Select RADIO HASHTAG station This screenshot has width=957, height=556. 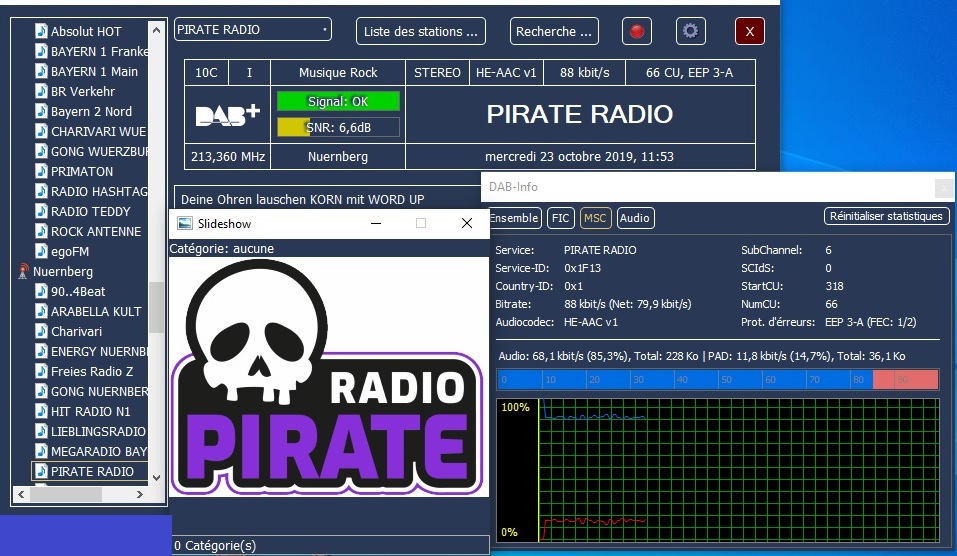pyautogui.click(x=99, y=192)
